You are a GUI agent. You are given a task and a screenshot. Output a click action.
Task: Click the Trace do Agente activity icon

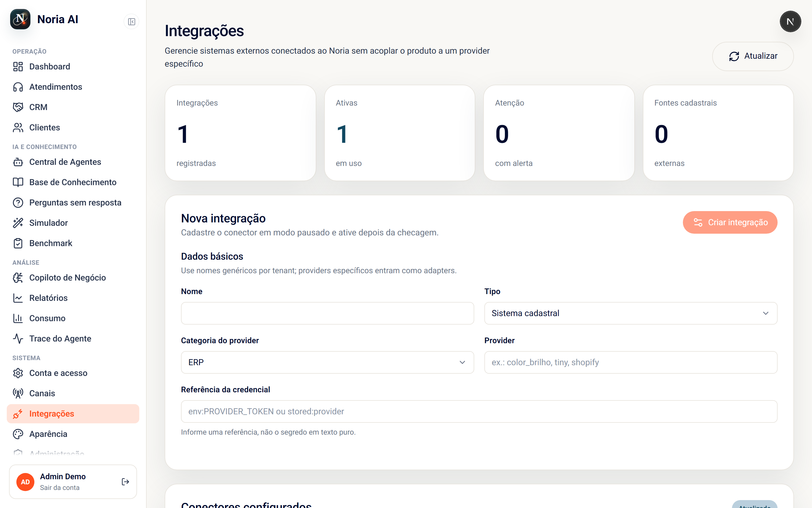(x=18, y=339)
